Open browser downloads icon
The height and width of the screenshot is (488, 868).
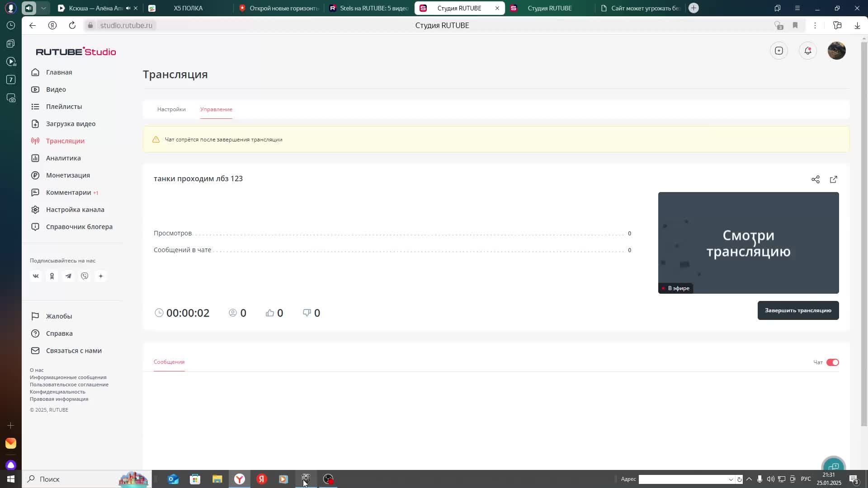click(x=857, y=25)
